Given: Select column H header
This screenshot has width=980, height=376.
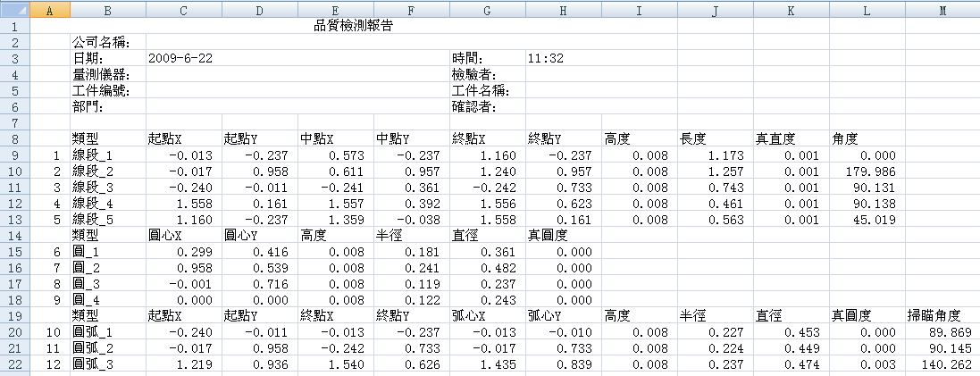Looking at the screenshot, I should 563,9.
